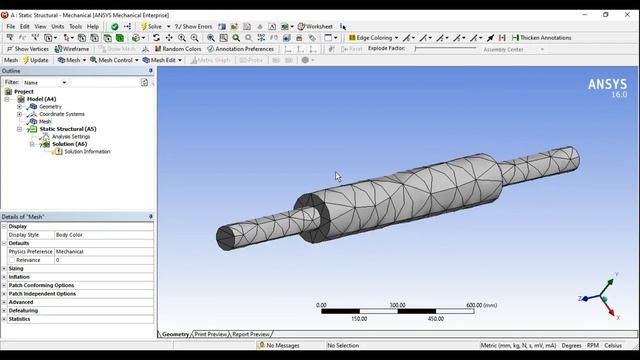Pin the Outline panel with pushpin icon
The image size is (640, 360).
pyautogui.click(x=151, y=71)
